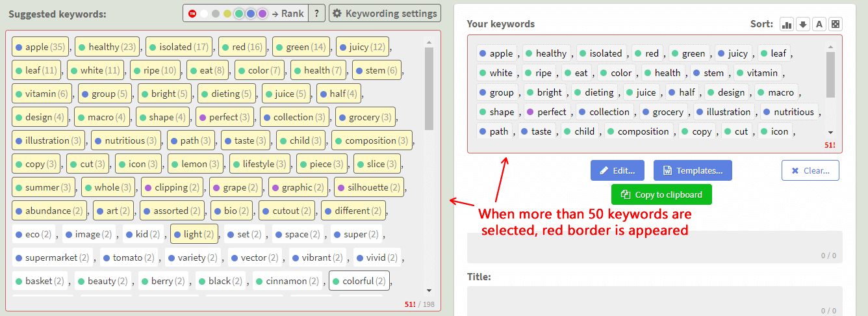Image resolution: width=868 pixels, height=316 pixels.
Task: Shuffle keywords with the dice icon
Action: pyautogui.click(x=836, y=24)
